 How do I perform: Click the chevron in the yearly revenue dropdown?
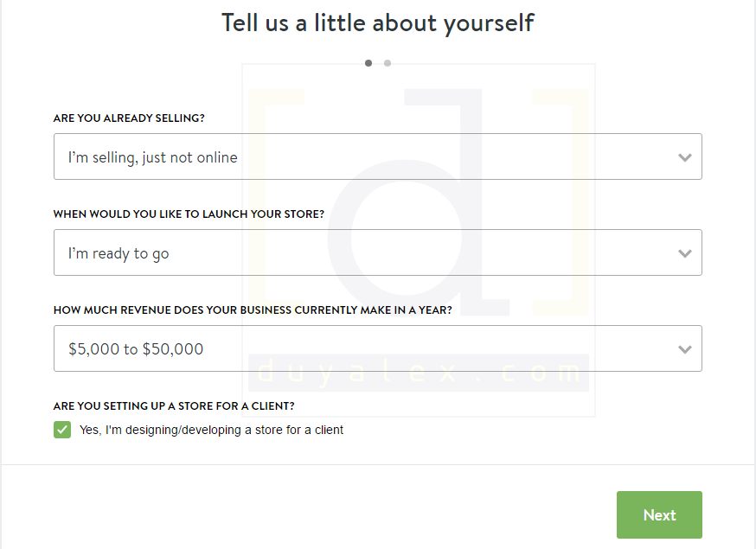coord(685,349)
